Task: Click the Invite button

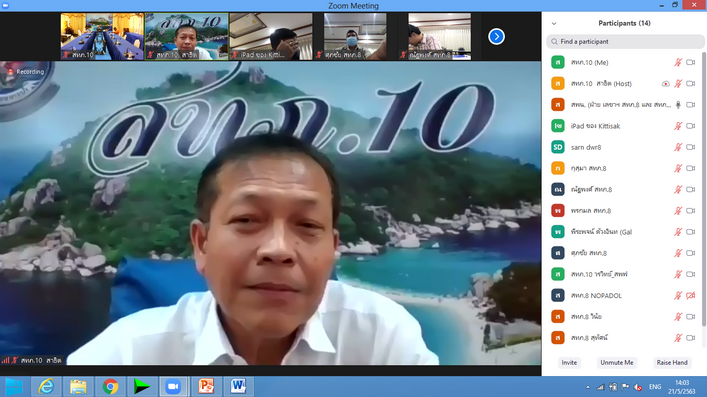Action: click(x=569, y=363)
